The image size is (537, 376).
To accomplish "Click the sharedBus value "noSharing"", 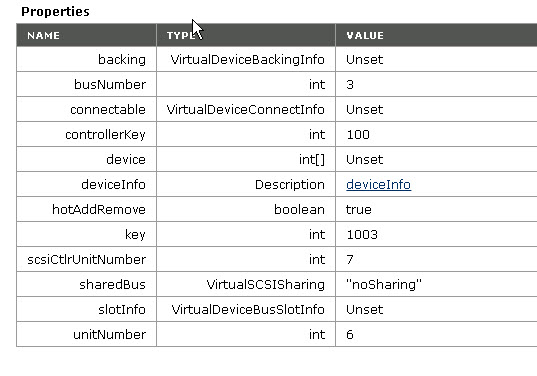I will 384,285.
